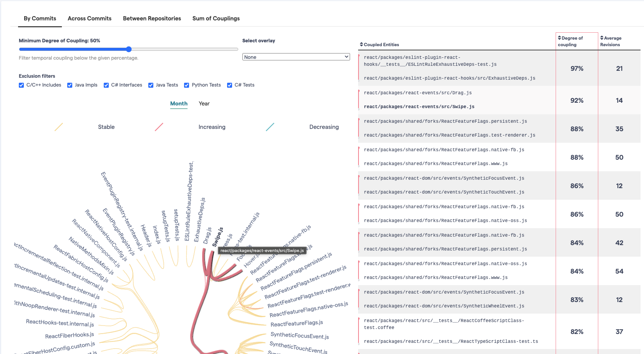Click the yellow Stable legend line icon
The image size is (644, 354).
(x=58, y=126)
